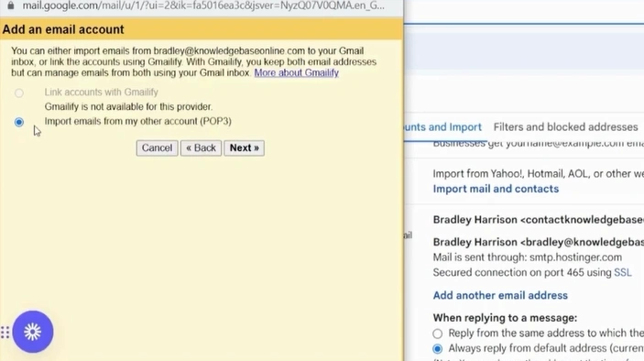Cancel the Add an email account dialog
The width and height of the screenshot is (644, 361).
[x=157, y=148]
